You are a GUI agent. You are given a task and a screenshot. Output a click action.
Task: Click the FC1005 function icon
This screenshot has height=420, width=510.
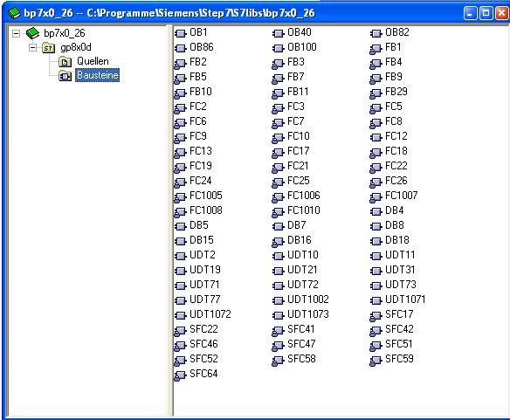180,197
